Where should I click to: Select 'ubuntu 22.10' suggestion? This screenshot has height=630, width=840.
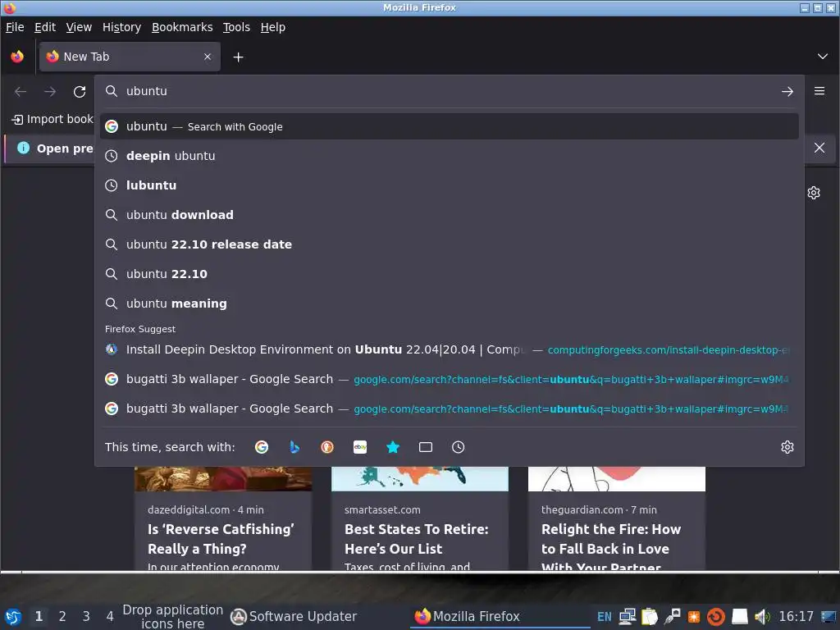click(449, 274)
